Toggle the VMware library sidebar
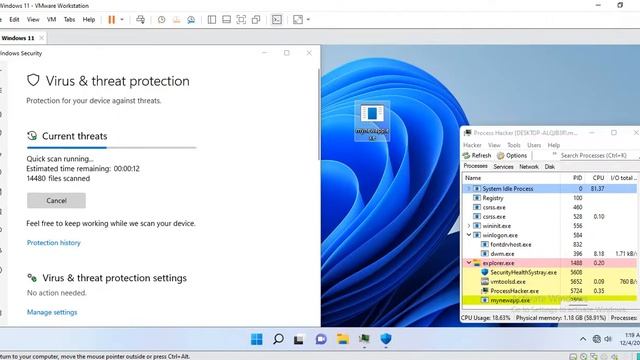The image size is (640, 360). (212, 20)
